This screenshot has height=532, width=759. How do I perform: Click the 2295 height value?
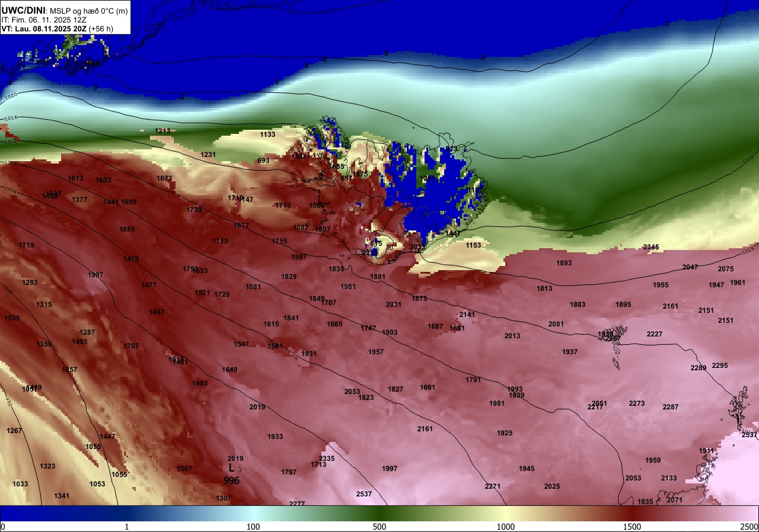click(x=720, y=366)
